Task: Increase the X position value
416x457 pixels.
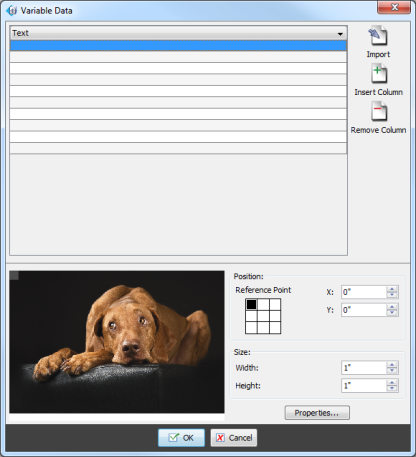Action: tap(392, 289)
